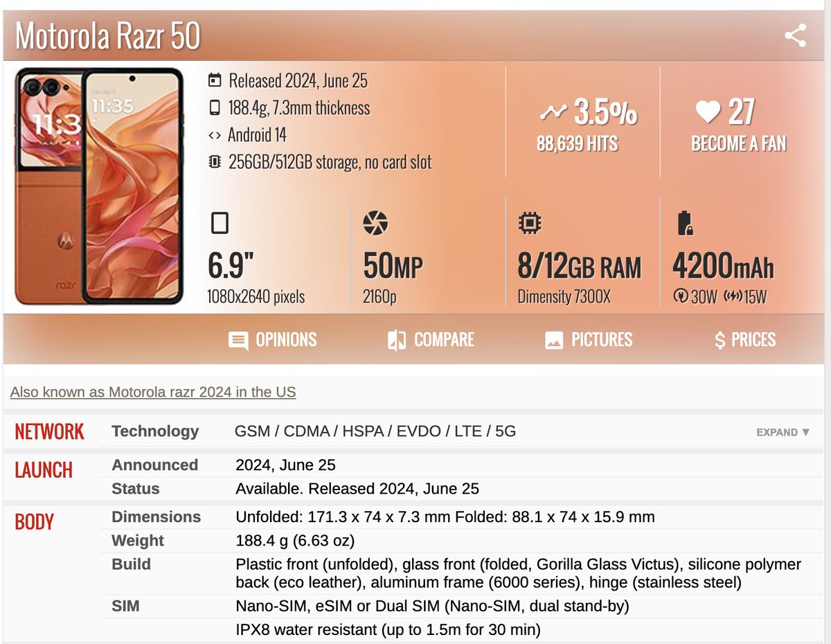Click the Technology spec label
The width and height of the screenshot is (831, 644).
155,431
